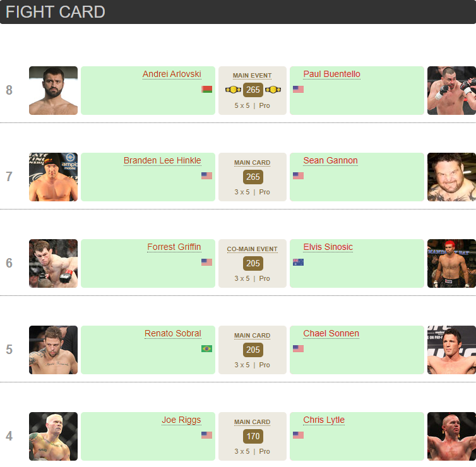The image size is (476, 467).
Task: View Branden Lee Hinkle's photo thumbnail
Action: click(53, 177)
